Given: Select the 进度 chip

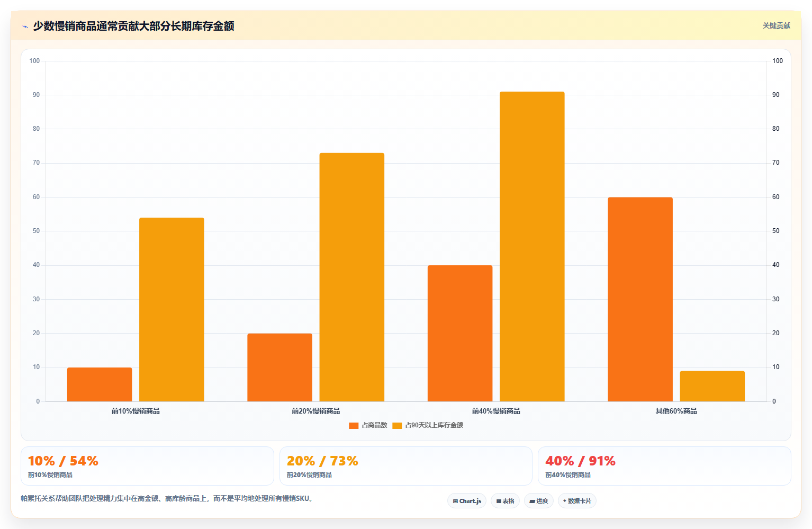Looking at the screenshot, I should pos(539,501).
